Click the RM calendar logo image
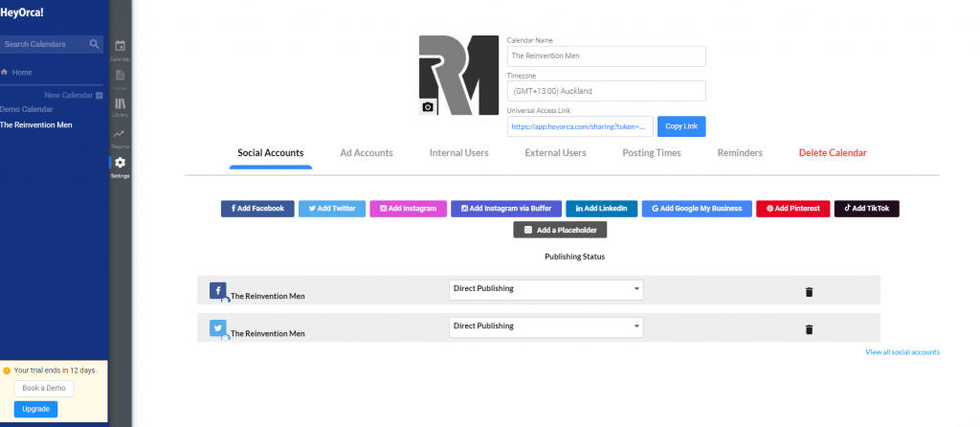980x427 pixels. tap(458, 75)
